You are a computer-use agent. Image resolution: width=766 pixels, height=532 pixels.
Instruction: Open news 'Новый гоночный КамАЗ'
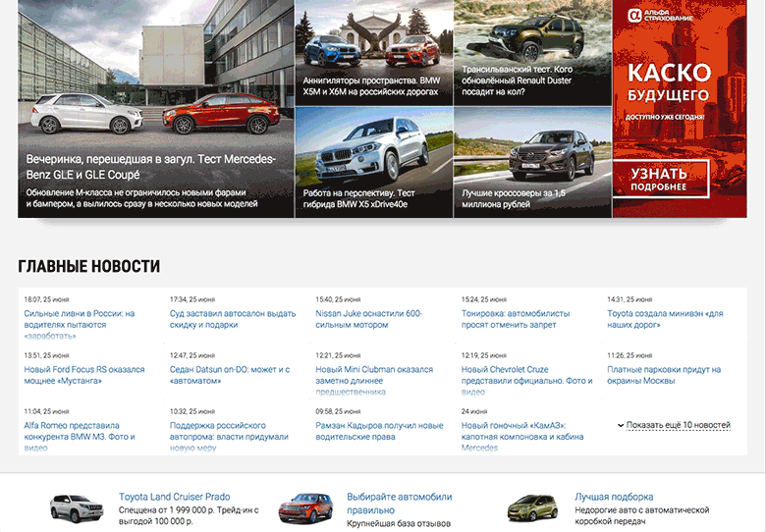point(522,437)
